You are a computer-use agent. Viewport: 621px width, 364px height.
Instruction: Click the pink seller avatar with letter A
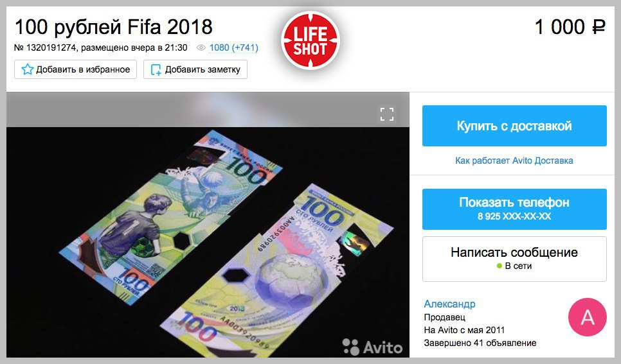coord(588,317)
